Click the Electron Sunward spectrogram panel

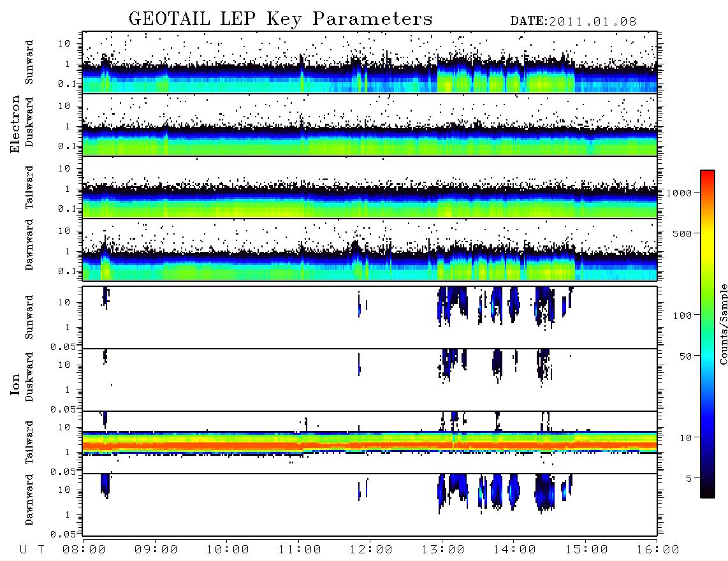pos(370,62)
